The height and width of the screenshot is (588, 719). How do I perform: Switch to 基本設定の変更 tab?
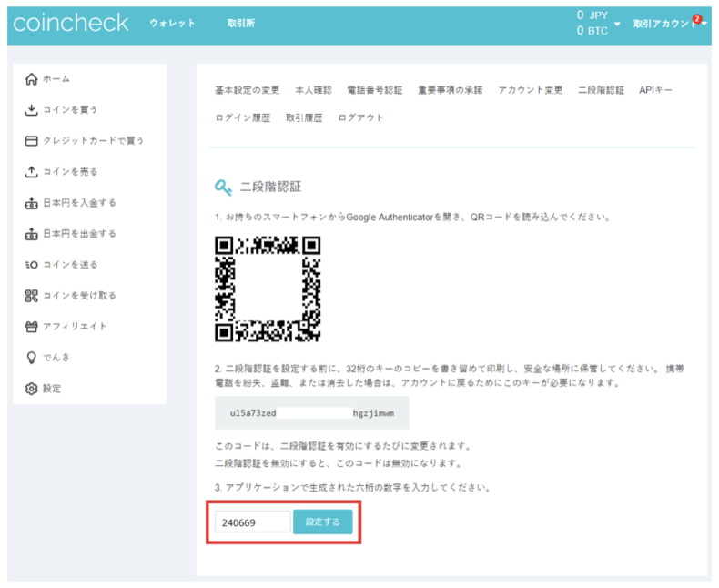point(248,90)
